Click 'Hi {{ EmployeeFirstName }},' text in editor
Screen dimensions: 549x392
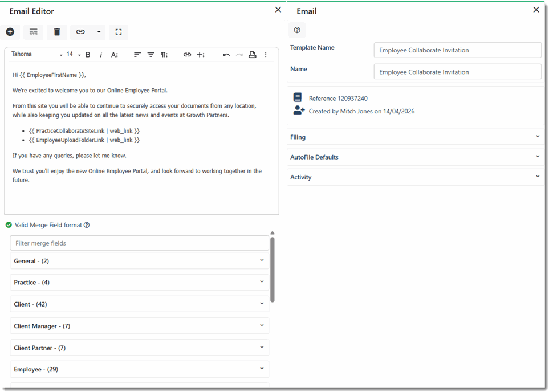[x=50, y=75]
